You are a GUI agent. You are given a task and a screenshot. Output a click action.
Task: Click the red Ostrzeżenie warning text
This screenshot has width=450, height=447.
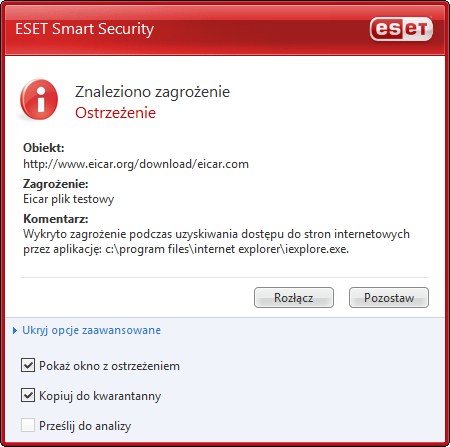(x=115, y=113)
